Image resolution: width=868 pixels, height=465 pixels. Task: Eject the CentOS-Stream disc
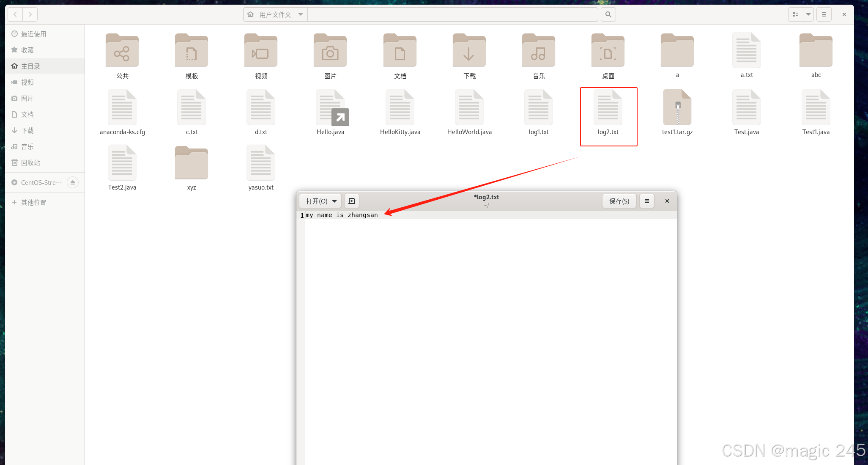point(73,182)
